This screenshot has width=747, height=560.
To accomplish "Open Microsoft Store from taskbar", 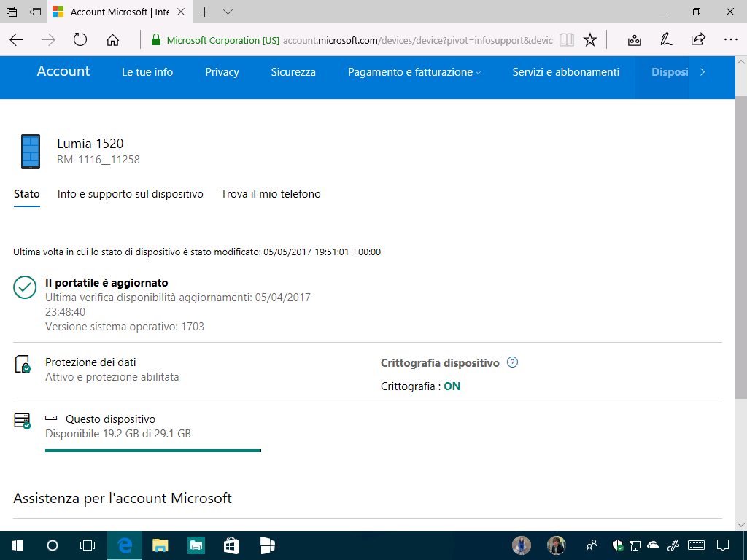I will 231,545.
